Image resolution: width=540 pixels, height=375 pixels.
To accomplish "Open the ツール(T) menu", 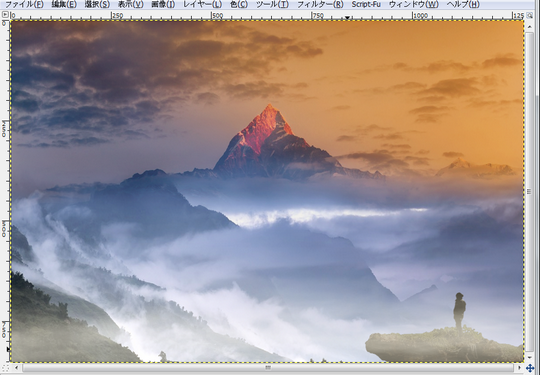I will point(272,4).
